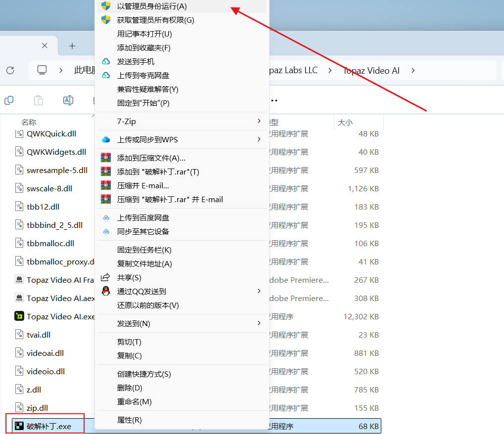504x434 pixels.
Task: Select file videoai.dll
Action: [45, 353]
